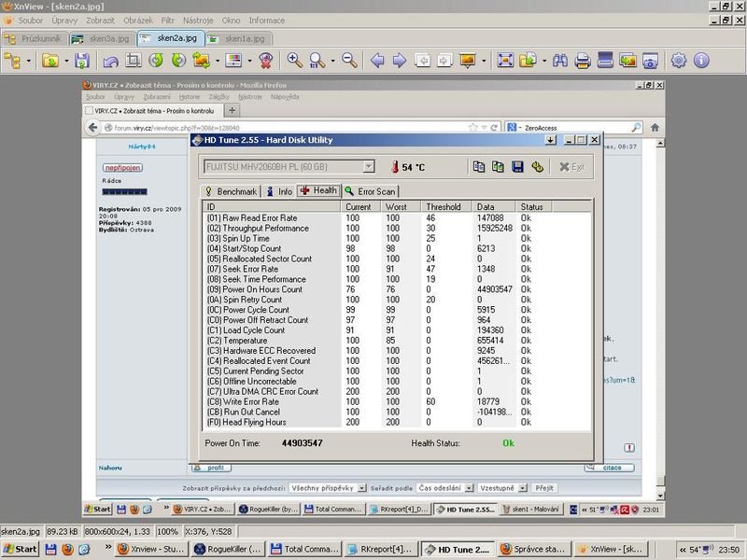This screenshot has width=747, height=560.
Task: Click the JPEG lossless transformation icon
Action: click(201, 61)
